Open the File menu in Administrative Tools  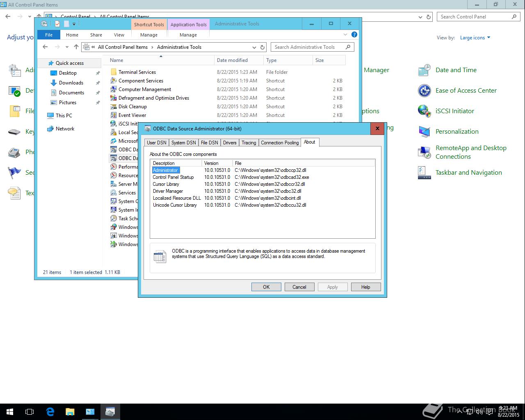[49, 35]
